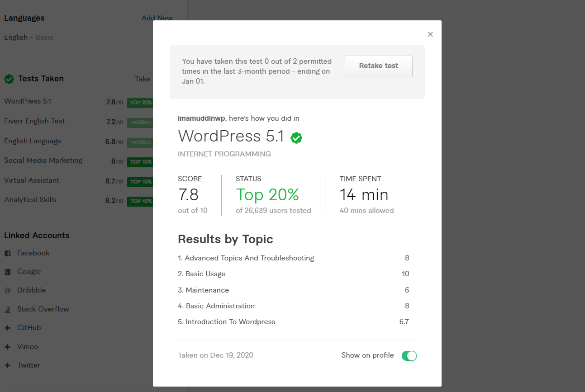Viewport: 585px width, 392px height.
Task: Click the green verified badge beside WordPress 5.1
Action: (x=296, y=138)
